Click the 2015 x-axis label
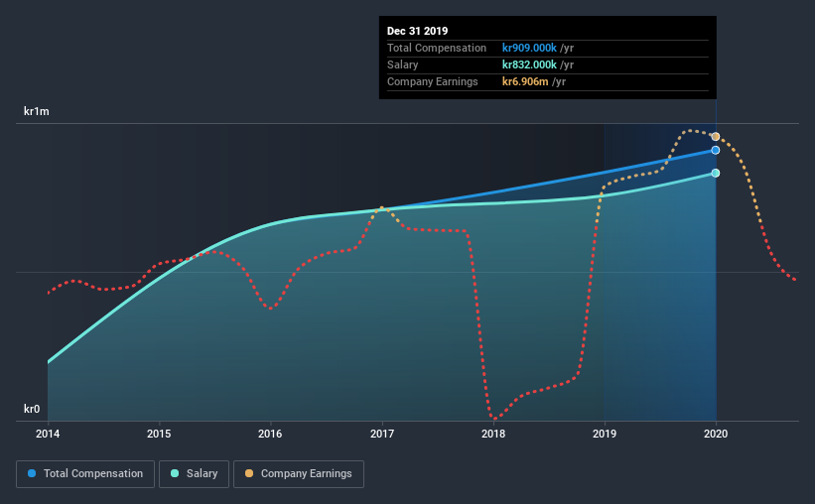 tap(159, 434)
